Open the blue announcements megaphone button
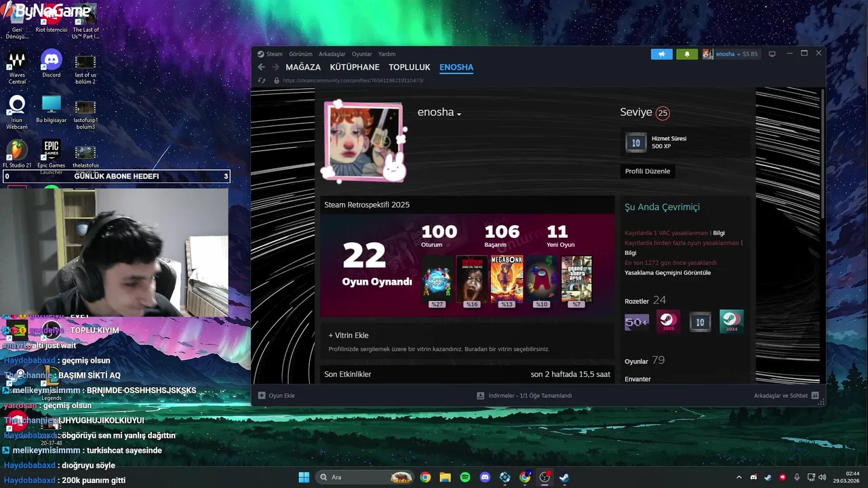Viewport: 868px width, 488px height. coord(662,54)
